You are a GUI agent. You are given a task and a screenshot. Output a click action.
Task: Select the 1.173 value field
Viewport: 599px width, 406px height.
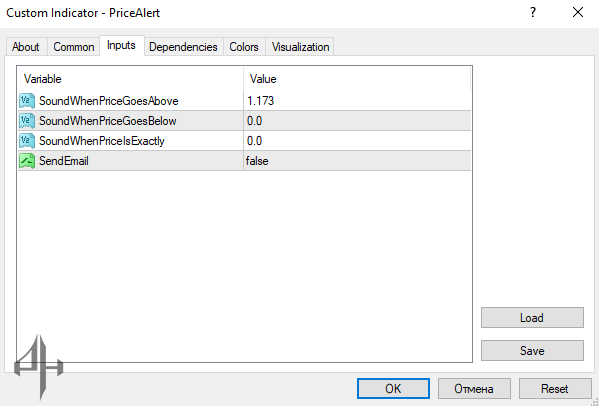357,101
